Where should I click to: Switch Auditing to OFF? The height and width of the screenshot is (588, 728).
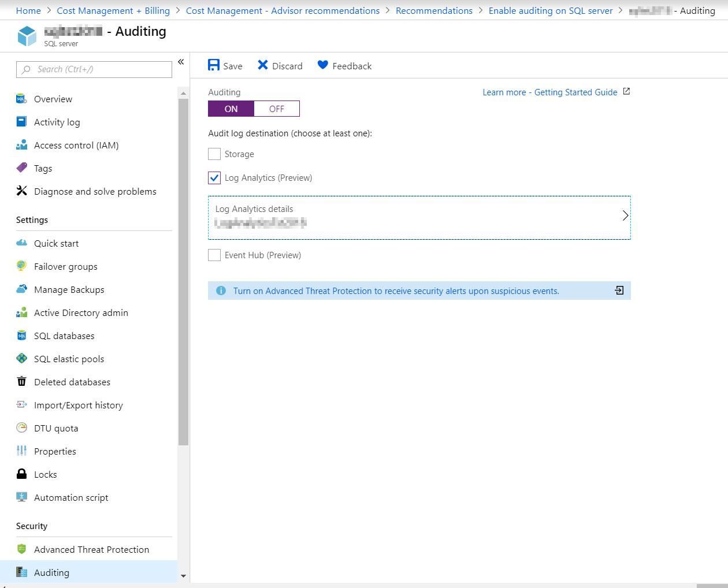pyautogui.click(x=277, y=109)
